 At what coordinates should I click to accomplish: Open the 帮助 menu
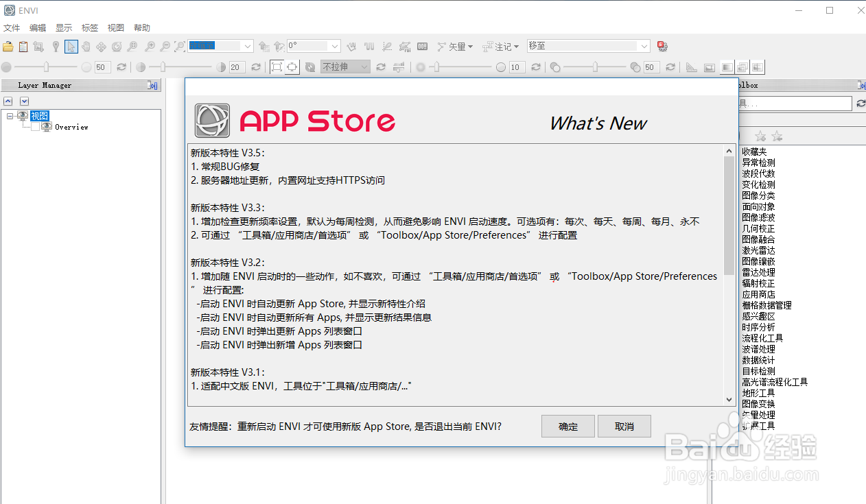(142, 27)
